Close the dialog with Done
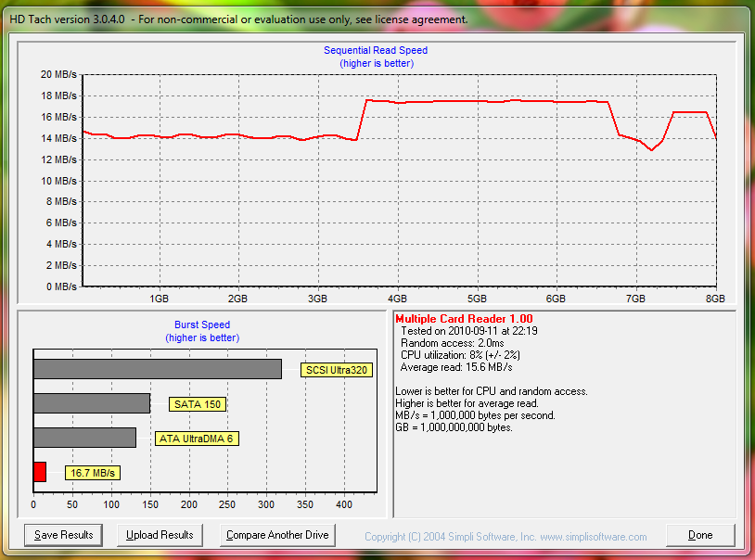The height and width of the screenshot is (560, 755). click(x=700, y=535)
